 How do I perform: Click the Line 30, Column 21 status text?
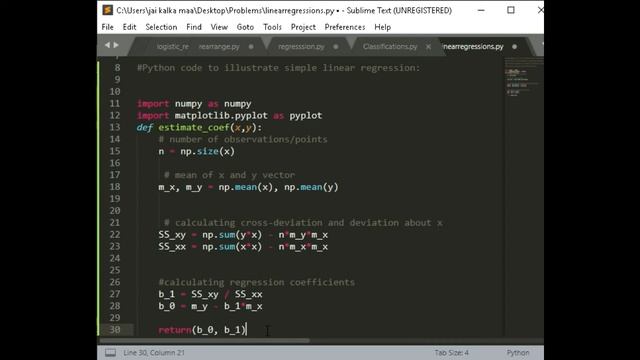154,353
